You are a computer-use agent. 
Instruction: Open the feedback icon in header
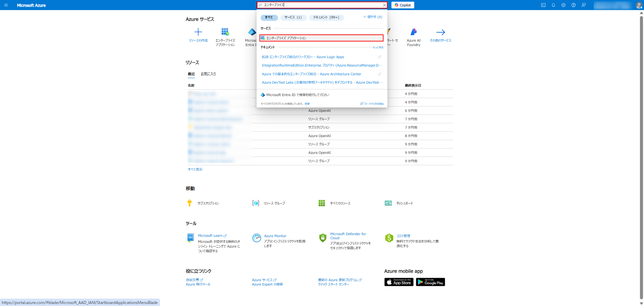pyautogui.click(x=584, y=5)
